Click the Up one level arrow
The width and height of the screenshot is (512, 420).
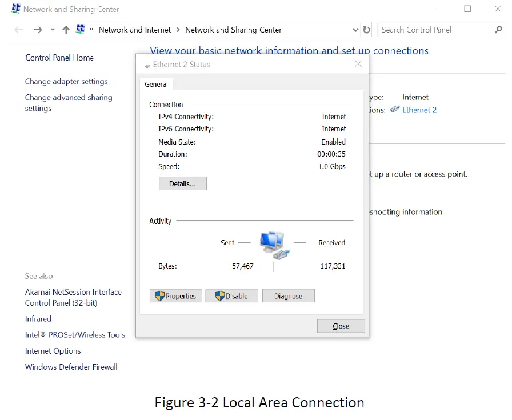(x=66, y=30)
